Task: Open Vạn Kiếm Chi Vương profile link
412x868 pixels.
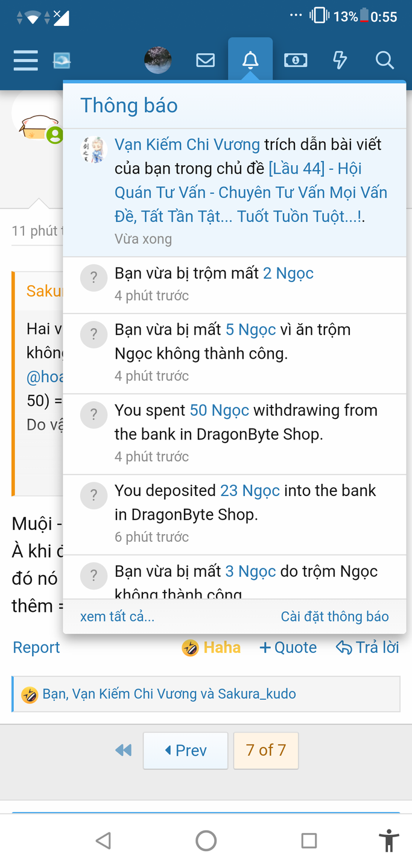Action: click(x=187, y=145)
